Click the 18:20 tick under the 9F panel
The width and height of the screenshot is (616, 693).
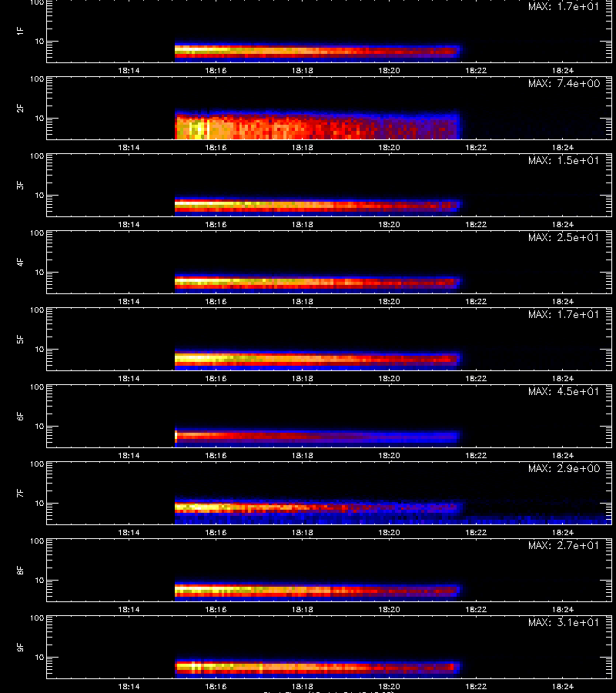click(x=389, y=686)
